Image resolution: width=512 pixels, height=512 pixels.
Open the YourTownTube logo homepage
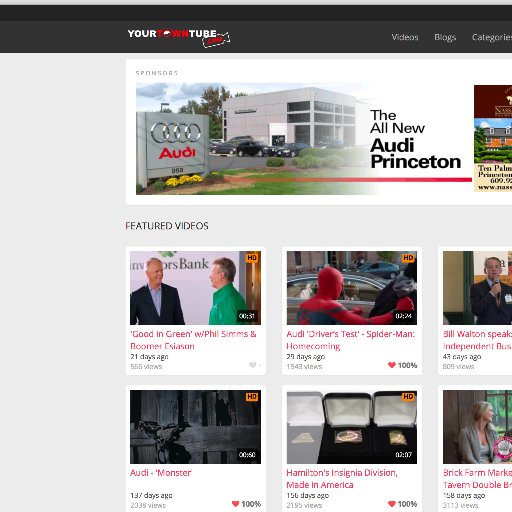click(179, 37)
